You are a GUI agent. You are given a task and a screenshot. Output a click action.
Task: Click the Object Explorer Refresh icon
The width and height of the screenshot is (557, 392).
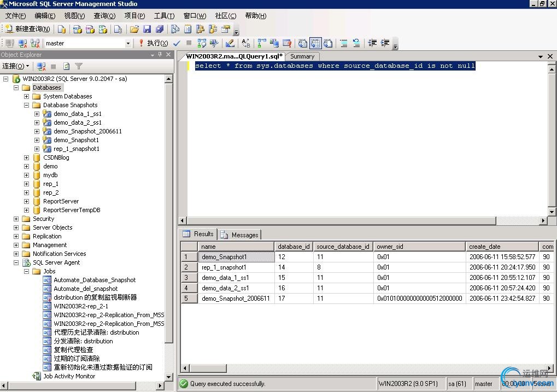(66, 66)
